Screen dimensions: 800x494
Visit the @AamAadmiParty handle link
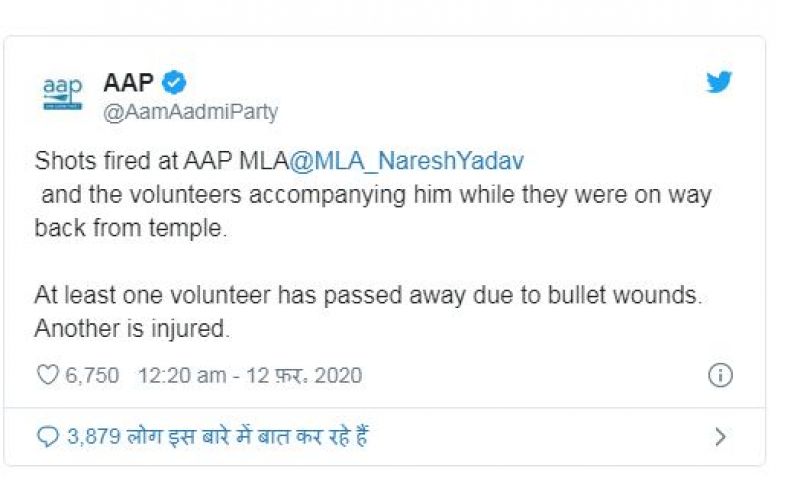pyautogui.click(x=190, y=111)
